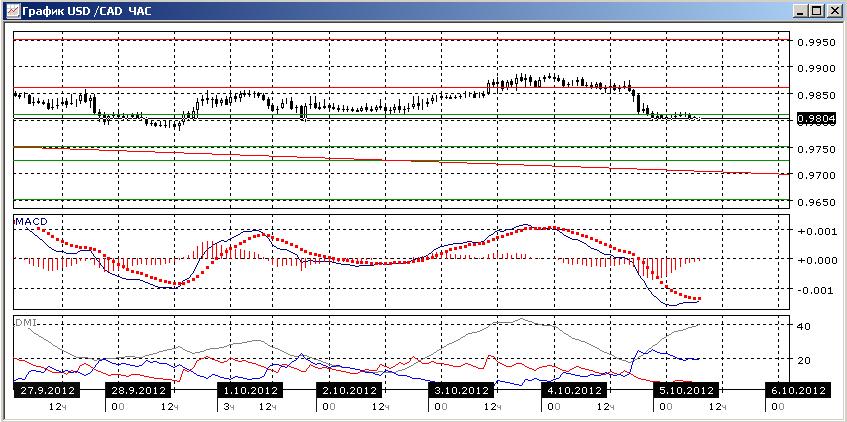Select the 2.10.2012 date marker
This screenshot has width=847, height=422.
pyautogui.click(x=351, y=390)
